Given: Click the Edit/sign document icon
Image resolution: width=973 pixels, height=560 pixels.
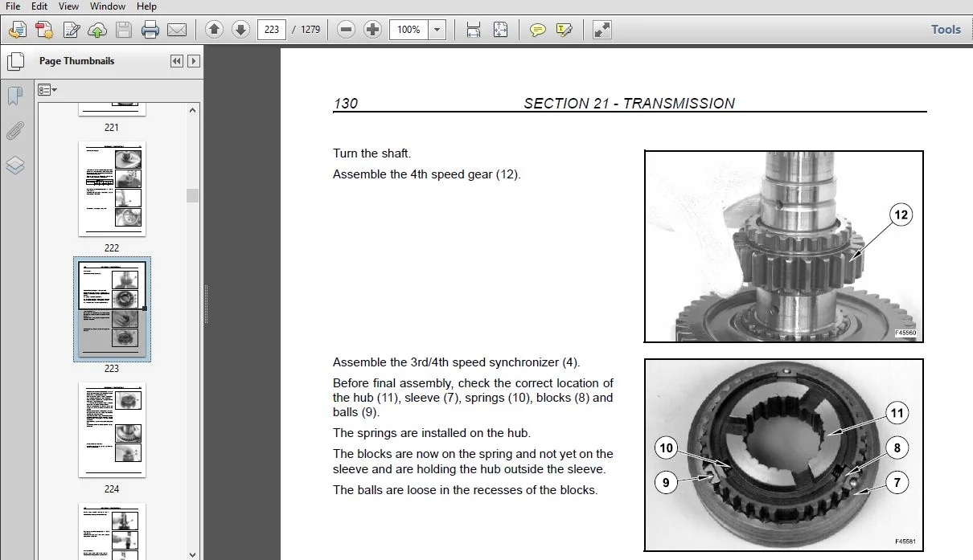Looking at the screenshot, I should pyautogui.click(x=72, y=31).
